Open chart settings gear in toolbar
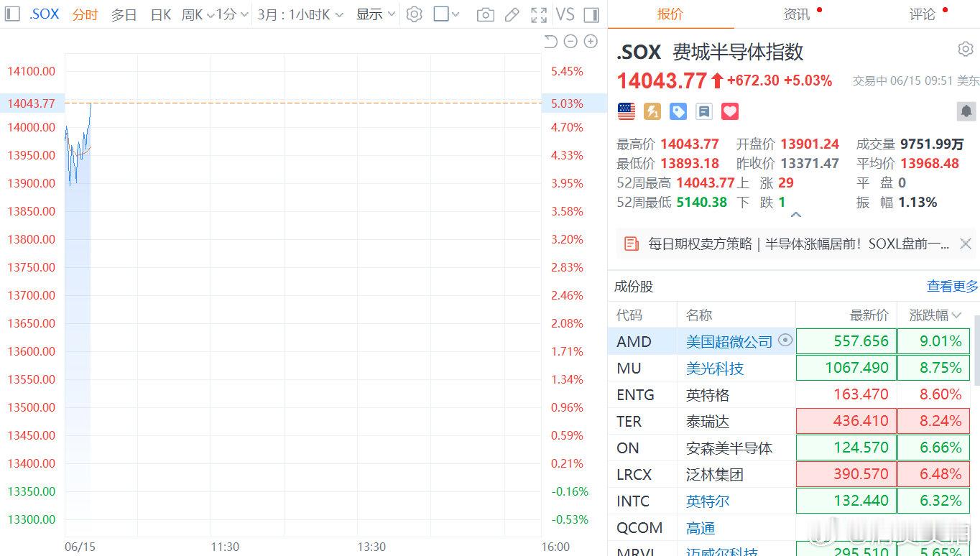 [x=414, y=14]
